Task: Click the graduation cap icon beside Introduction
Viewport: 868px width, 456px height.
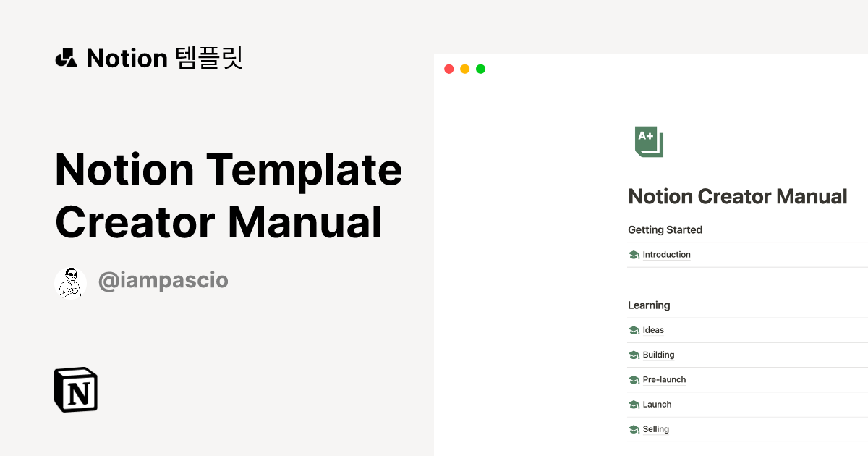Action: point(634,255)
